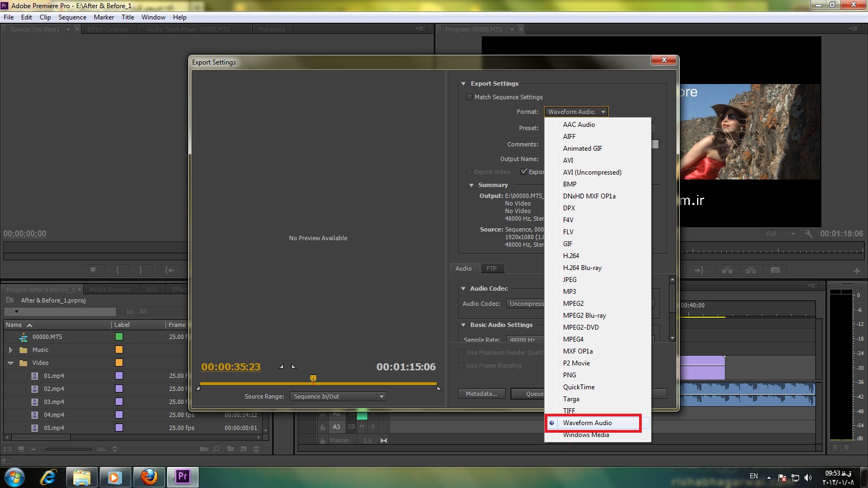This screenshot has width=868, height=488.
Task: Click the volume speaker icon in the system tray
Action: (x=808, y=478)
